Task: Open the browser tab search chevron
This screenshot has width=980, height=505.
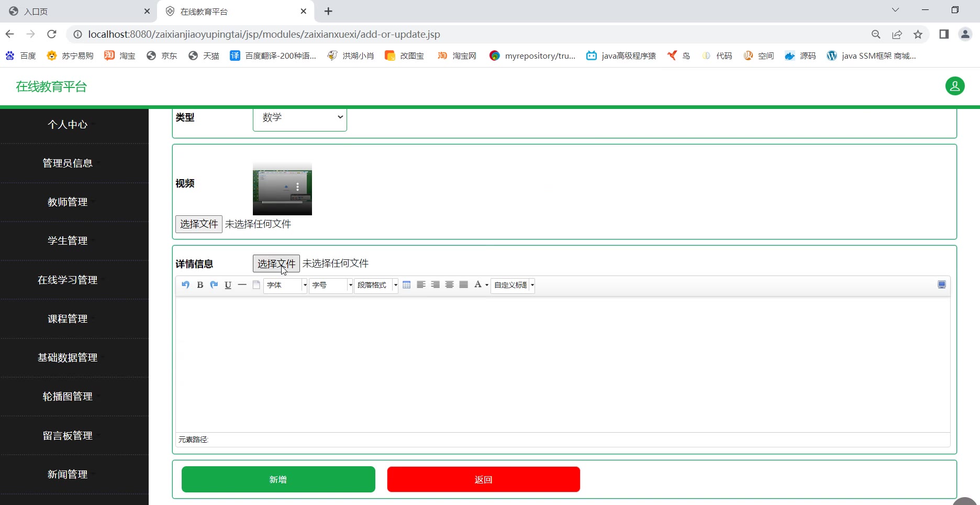Action: pyautogui.click(x=895, y=10)
